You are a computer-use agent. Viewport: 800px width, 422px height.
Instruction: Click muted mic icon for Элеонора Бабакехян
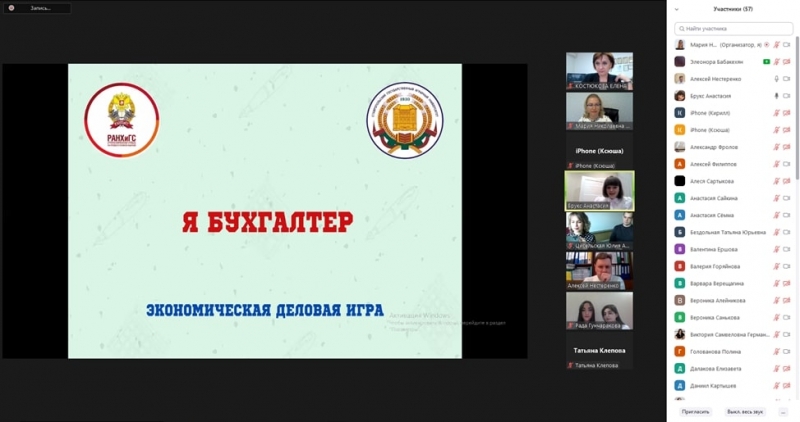(x=777, y=62)
